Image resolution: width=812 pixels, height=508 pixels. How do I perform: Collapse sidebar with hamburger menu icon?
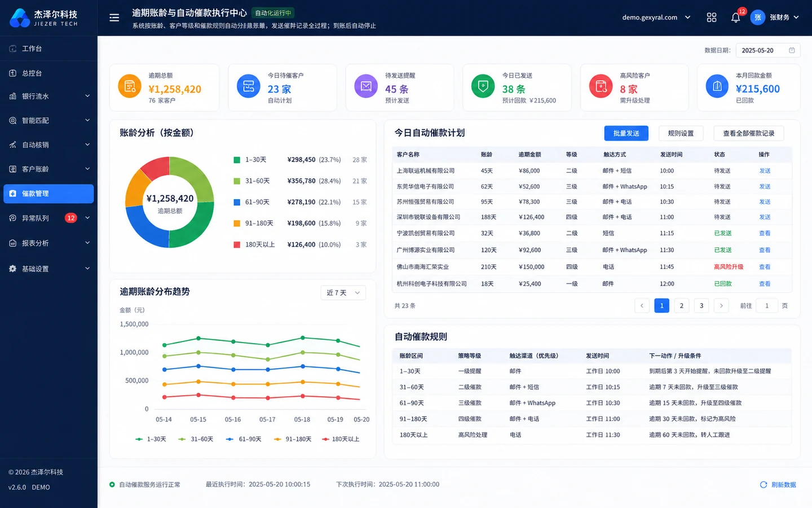[114, 17]
